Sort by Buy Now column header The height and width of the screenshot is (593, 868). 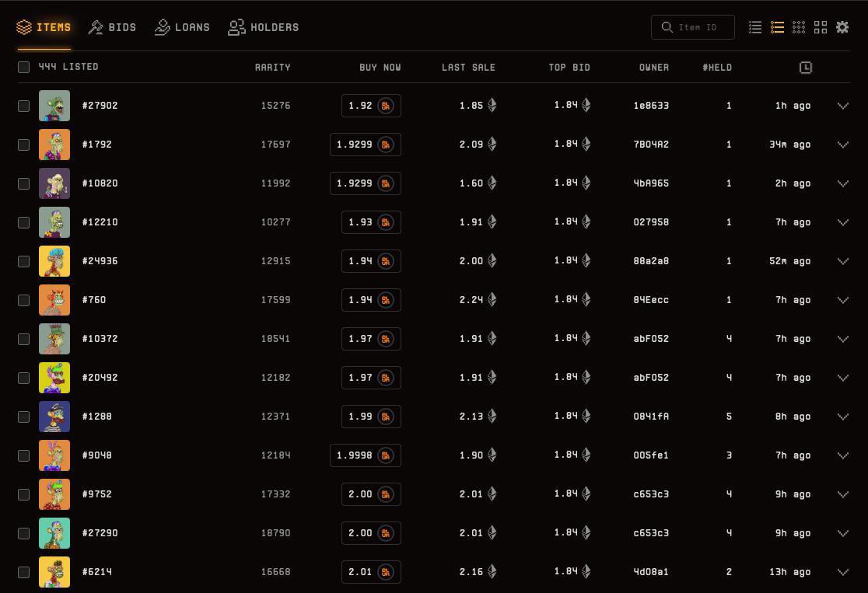coord(380,68)
